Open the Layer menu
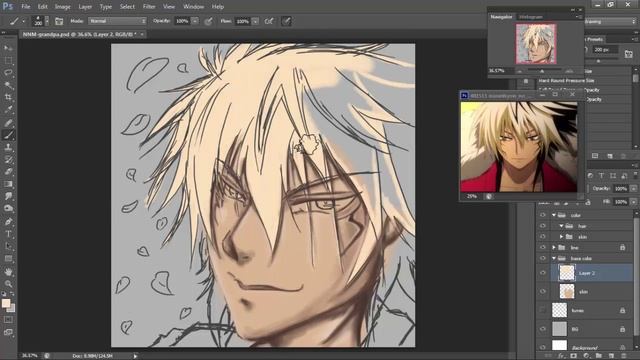Image resolution: width=640 pixels, height=360 pixels. tap(85, 7)
